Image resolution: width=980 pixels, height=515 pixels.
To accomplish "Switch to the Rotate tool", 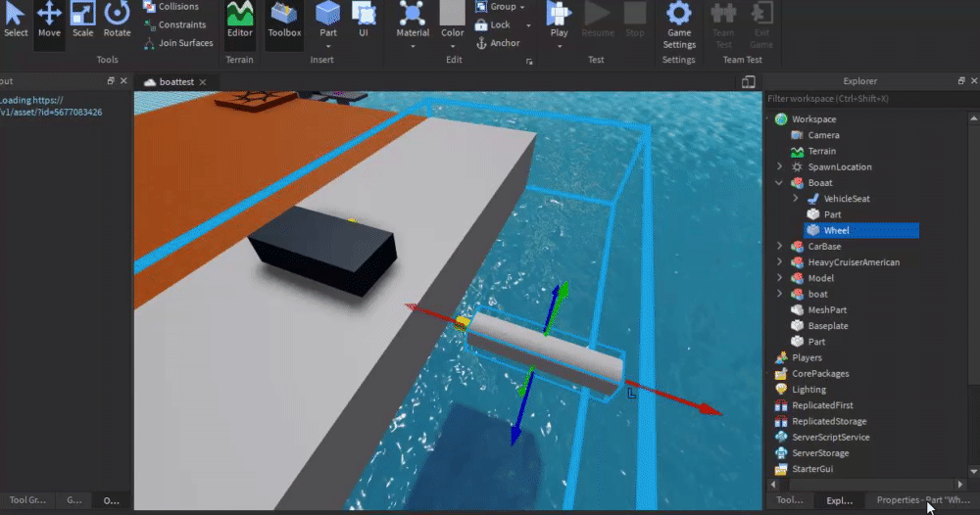I will pos(117,20).
